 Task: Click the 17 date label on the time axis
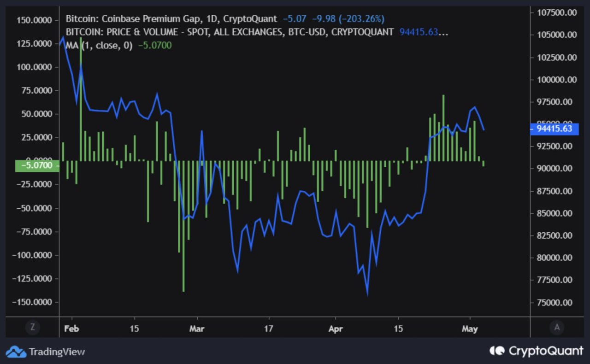268,329
